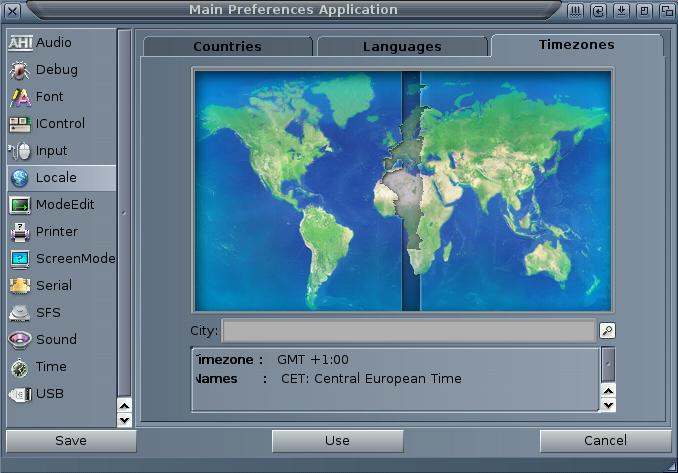Image resolution: width=678 pixels, height=473 pixels.
Task: Click the Serial port icon
Action: [x=20, y=286]
